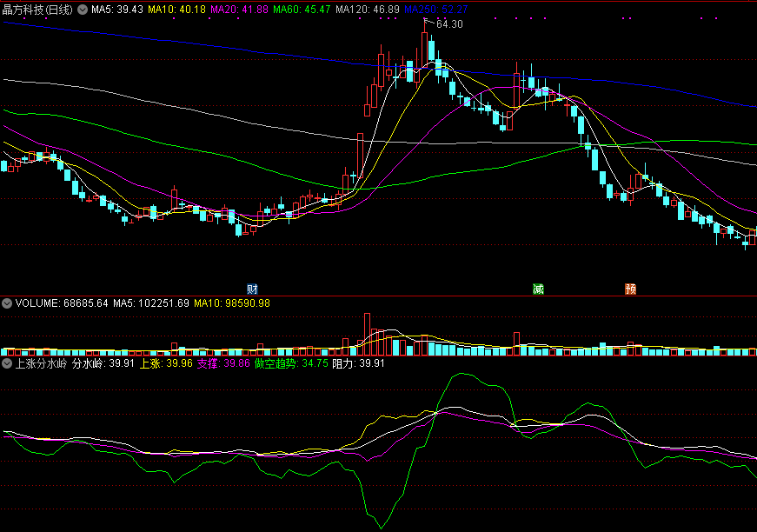Expand the 上涨分水岭 indicator dropdown arrow
757x532 pixels.
click(7, 363)
